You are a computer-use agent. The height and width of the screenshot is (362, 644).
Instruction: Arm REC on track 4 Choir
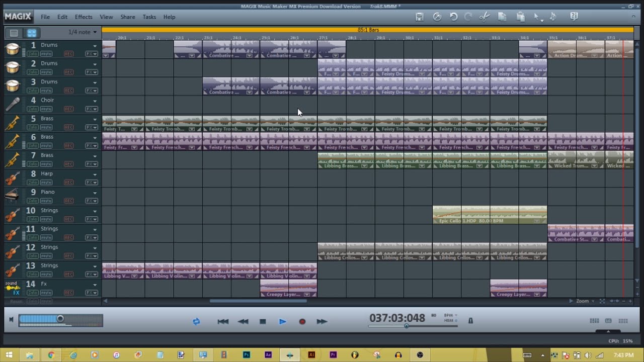click(69, 109)
